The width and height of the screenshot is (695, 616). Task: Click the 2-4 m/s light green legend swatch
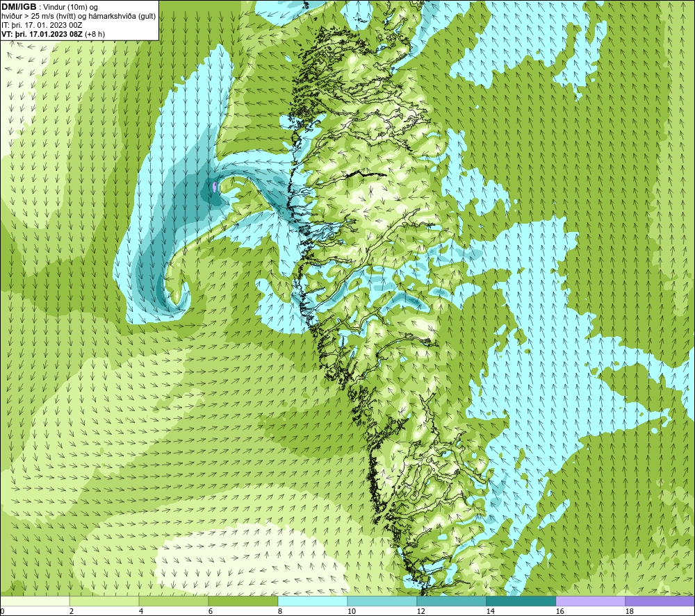point(104,601)
